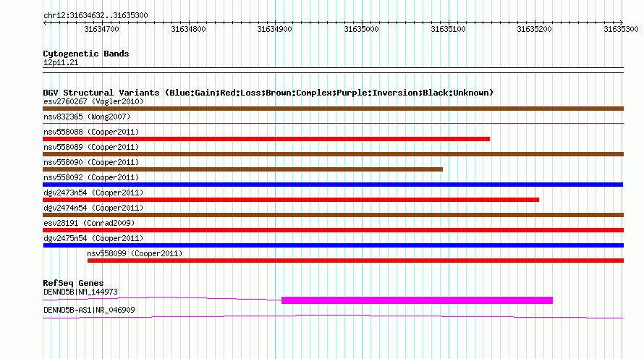The height and width of the screenshot is (359, 644).
Task: Select the red dgv2473n54 loss bar
Action: 291,200
